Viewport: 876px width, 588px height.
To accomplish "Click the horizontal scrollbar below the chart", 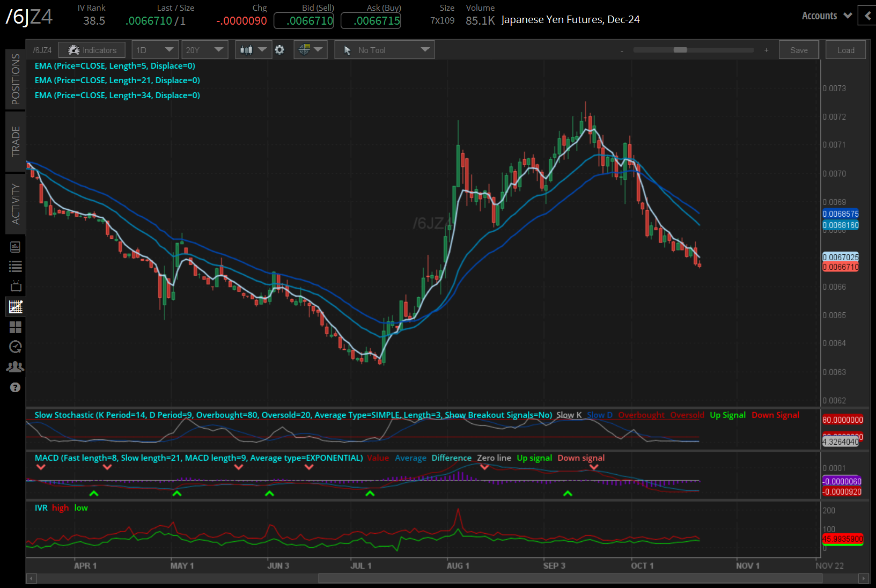I will pyautogui.click(x=570, y=578).
